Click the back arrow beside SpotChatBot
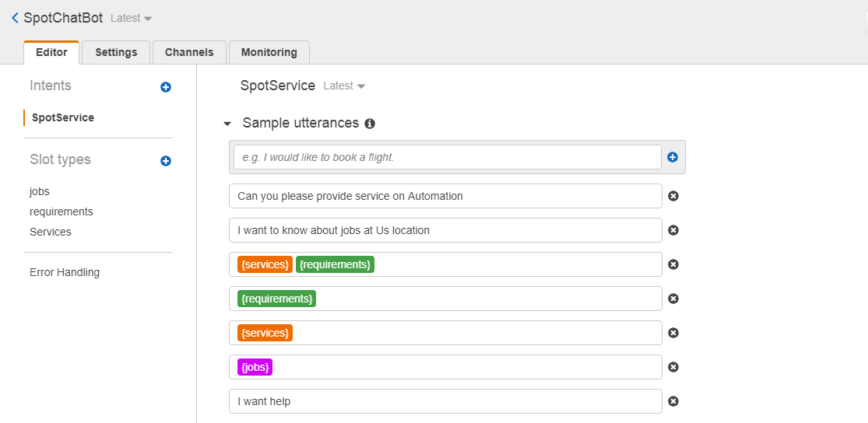The image size is (868, 423). (15, 18)
